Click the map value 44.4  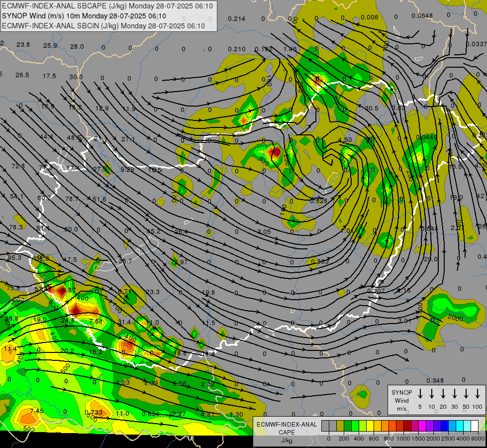[x=47, y=137]
